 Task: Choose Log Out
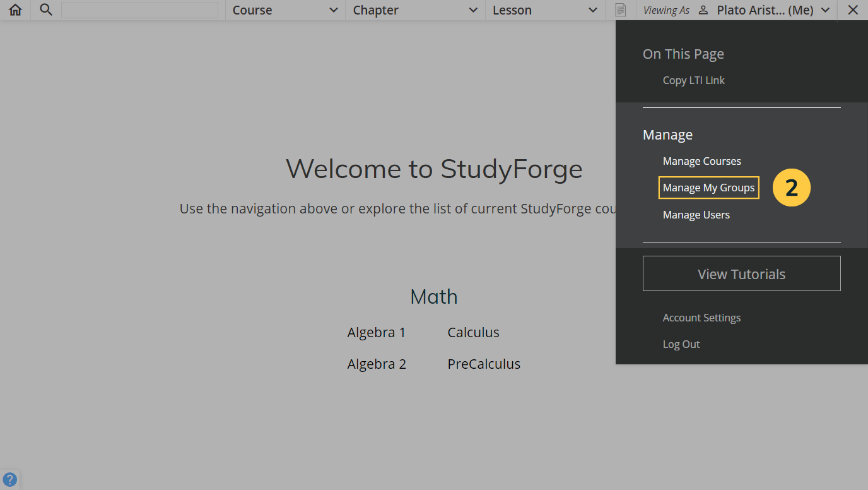(x=681, y=344)
